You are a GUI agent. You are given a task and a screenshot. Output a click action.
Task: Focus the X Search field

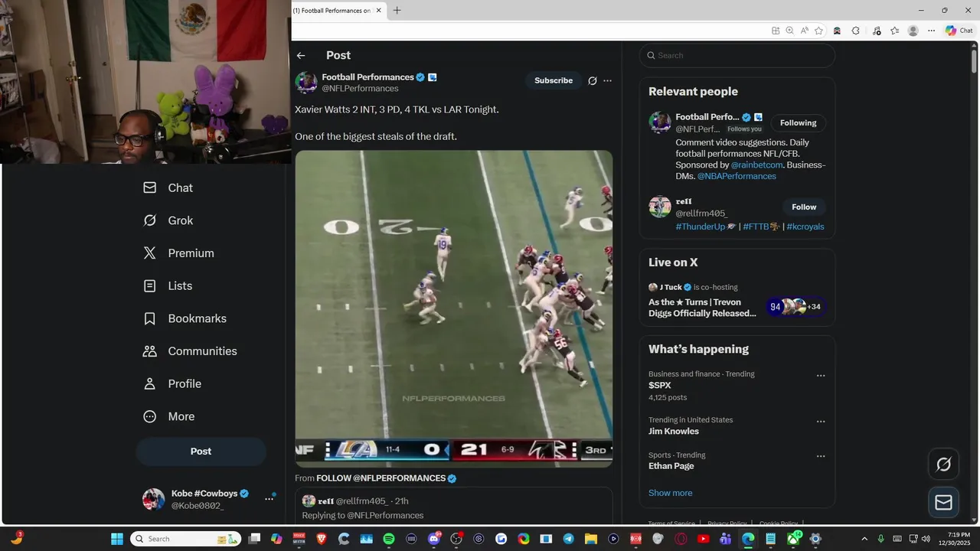(x=737, y=55)
